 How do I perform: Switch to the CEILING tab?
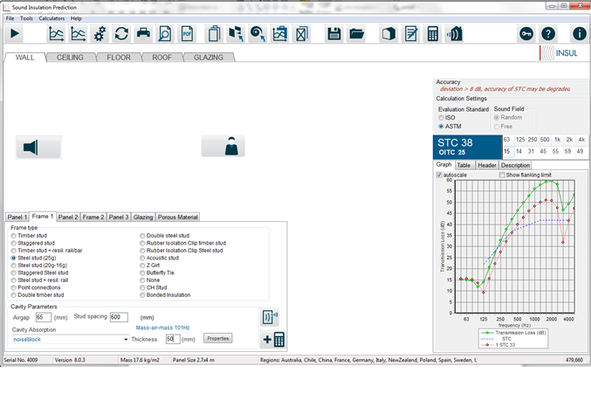[x=70, y=57]
